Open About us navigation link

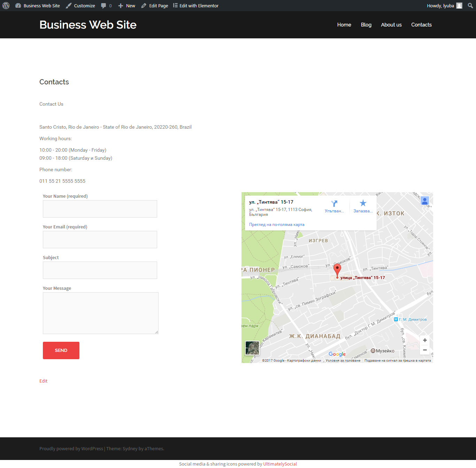click(x=391, y=25)
